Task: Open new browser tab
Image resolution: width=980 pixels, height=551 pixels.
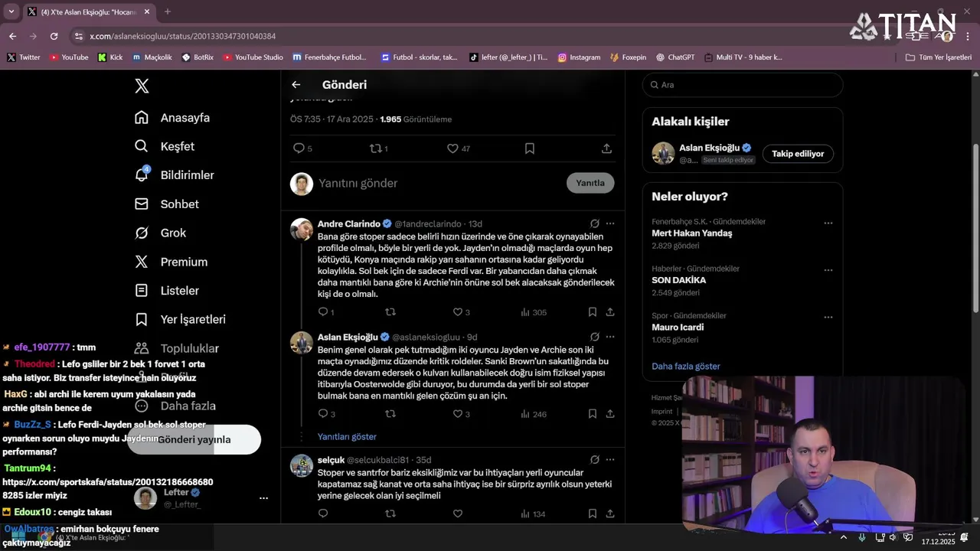Action: coord(168,11)
